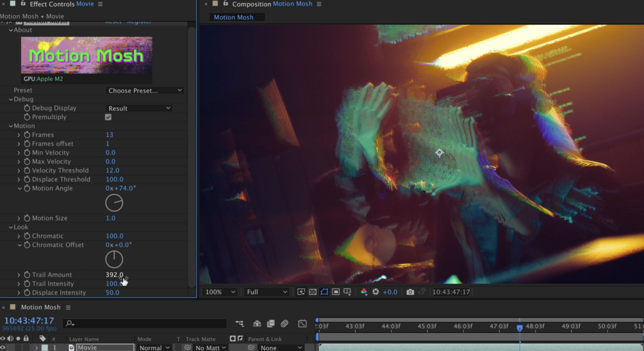Click stopwatch for Frames property
Image resolution: width=644 pixels, height=351 pixels.
(27, 135)
